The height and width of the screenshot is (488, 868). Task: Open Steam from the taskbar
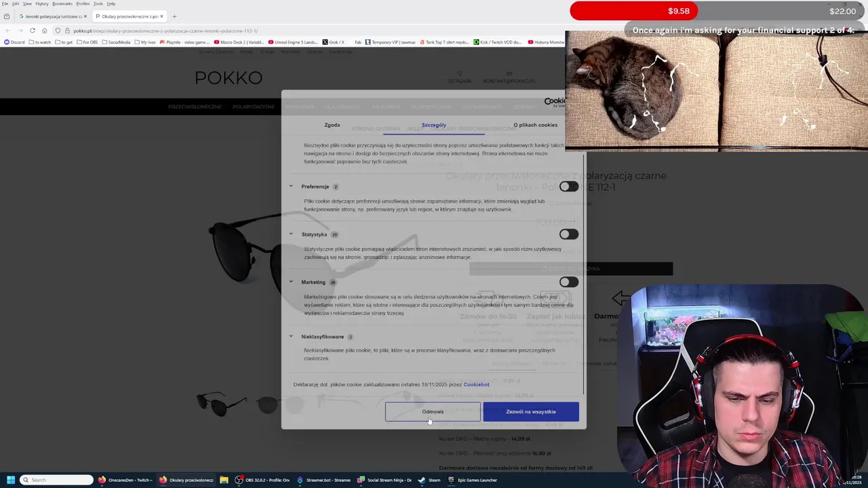pyautogui.click(x=429, y=480)
